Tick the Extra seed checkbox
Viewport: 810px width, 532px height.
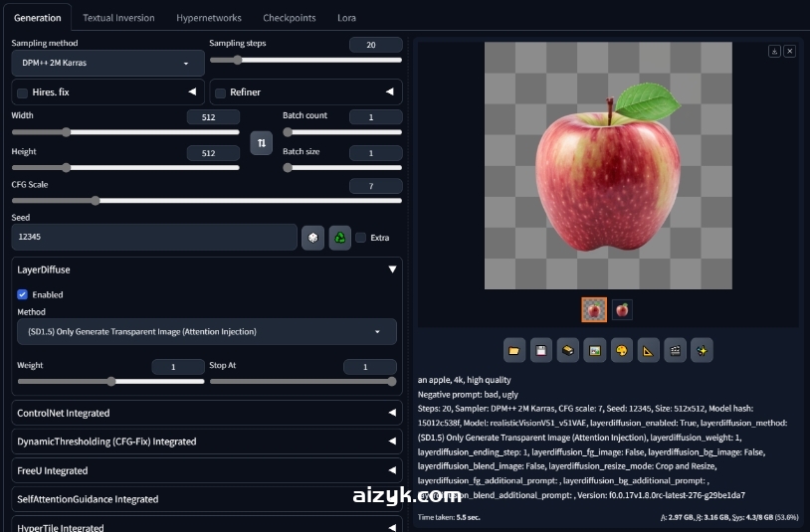coord(361,238)
